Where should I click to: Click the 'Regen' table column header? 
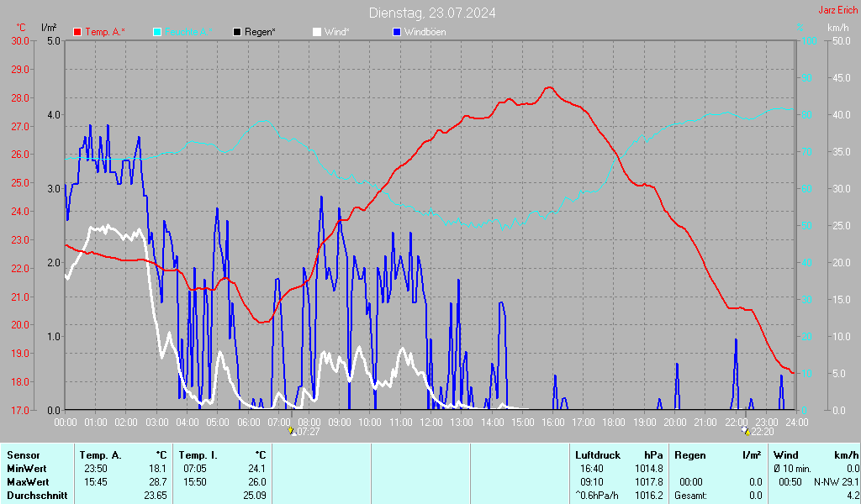coord(689,455)
